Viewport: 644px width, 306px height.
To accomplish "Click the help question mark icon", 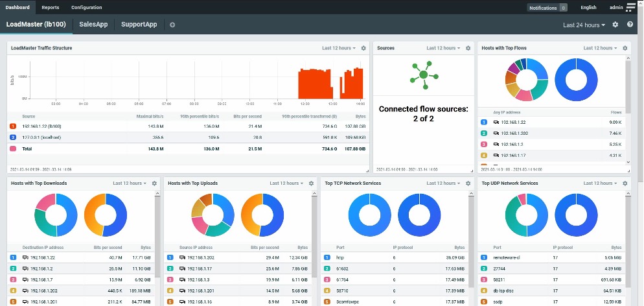I will (628, 25).
